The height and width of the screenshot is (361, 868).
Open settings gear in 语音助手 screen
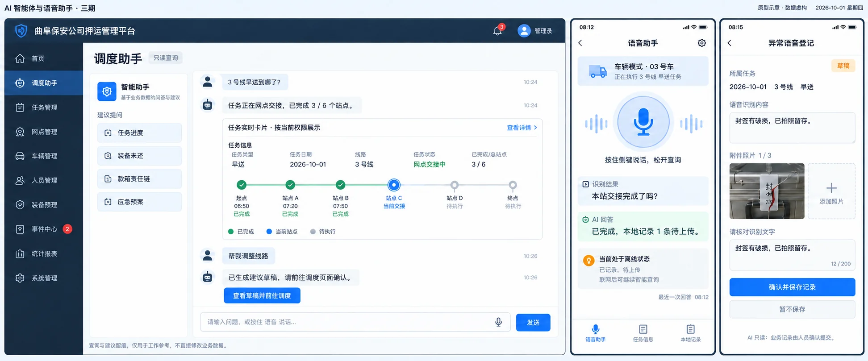tap(702, 43)
